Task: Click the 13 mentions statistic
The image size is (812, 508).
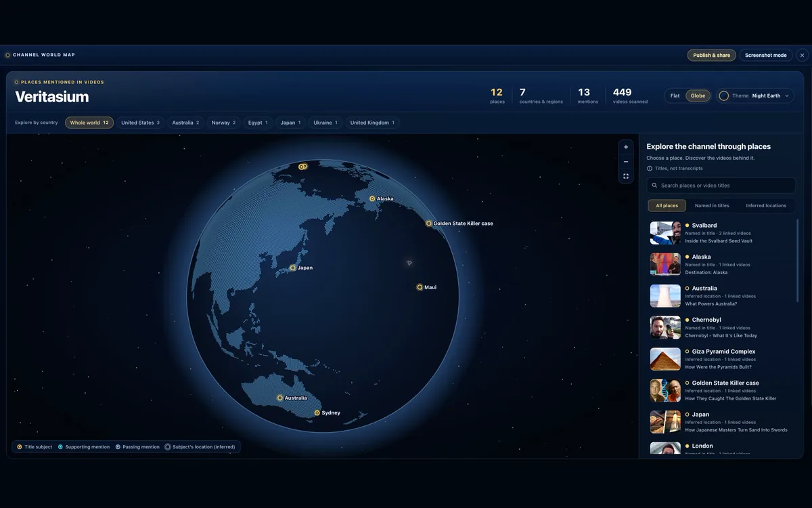Action: 587,96
